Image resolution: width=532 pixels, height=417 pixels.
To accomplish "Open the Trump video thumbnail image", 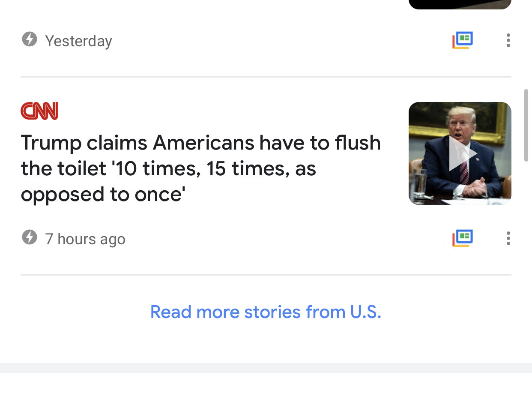I will pos(460,153).
